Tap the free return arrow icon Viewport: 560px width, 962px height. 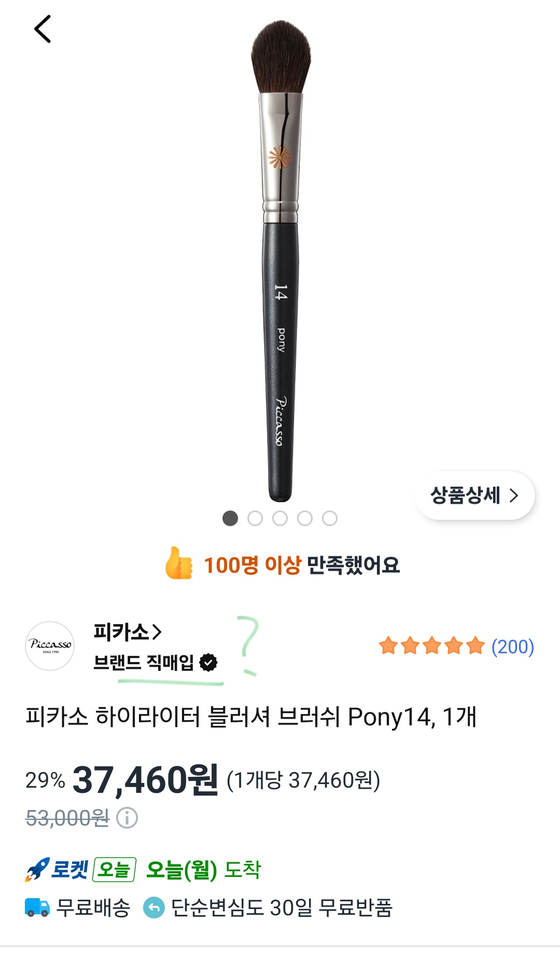click(153, 908)
